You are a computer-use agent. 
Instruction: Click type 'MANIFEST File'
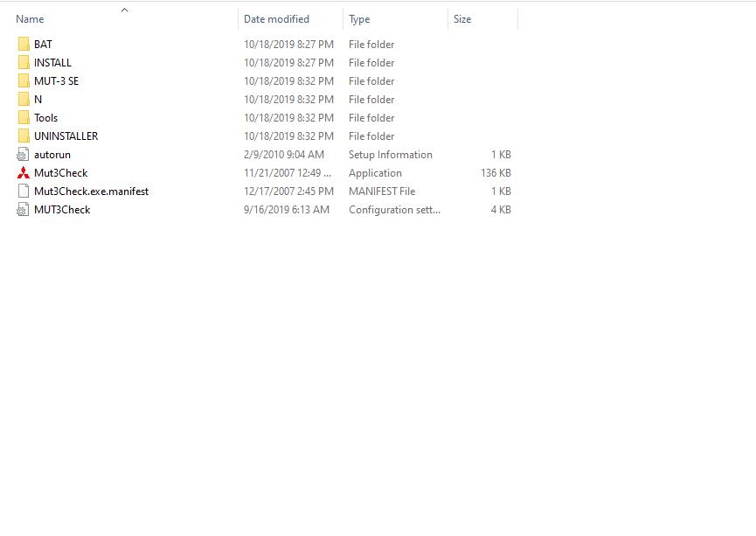(382, 191)
